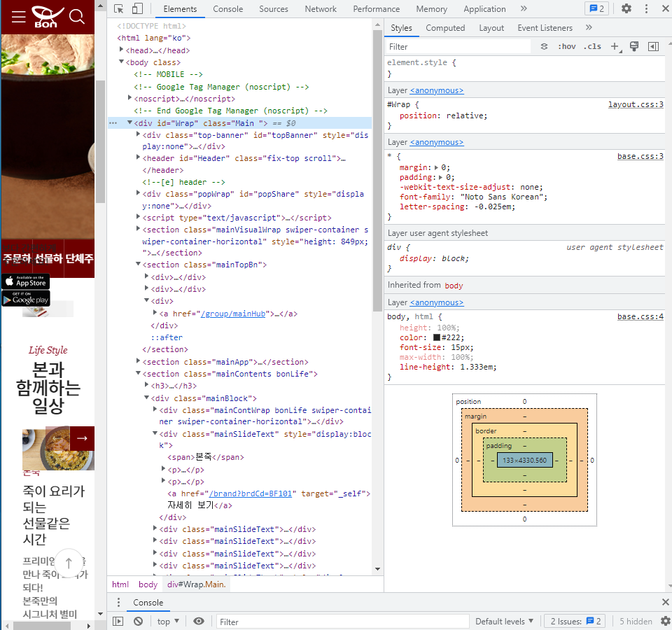Open the Performance tab

[x=377, y=9]
